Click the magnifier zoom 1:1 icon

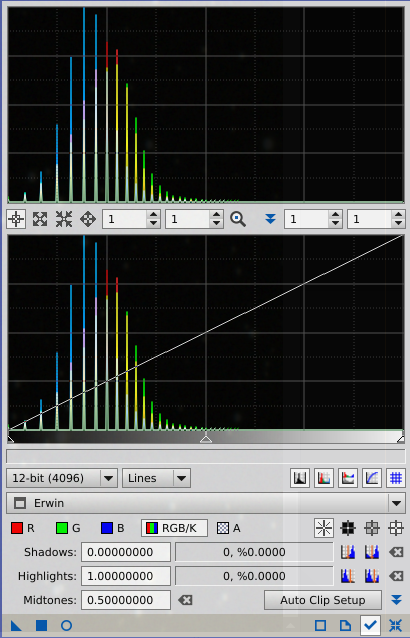point(238,219)
